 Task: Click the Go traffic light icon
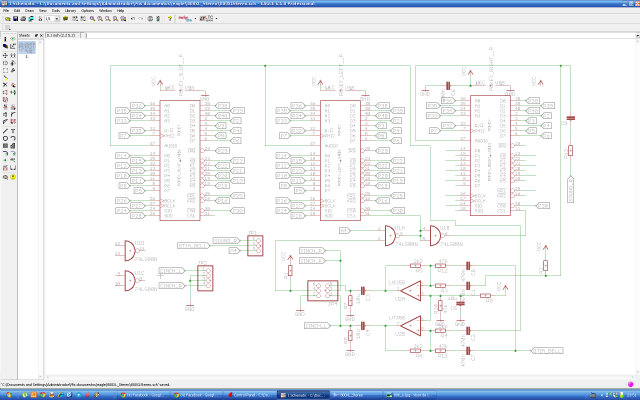(x=158, y=19)
